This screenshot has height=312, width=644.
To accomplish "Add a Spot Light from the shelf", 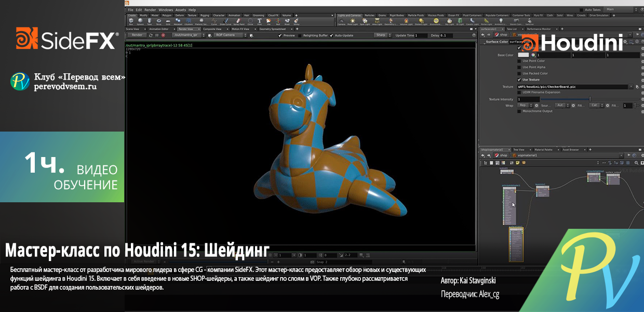I will tap(365, 21).
